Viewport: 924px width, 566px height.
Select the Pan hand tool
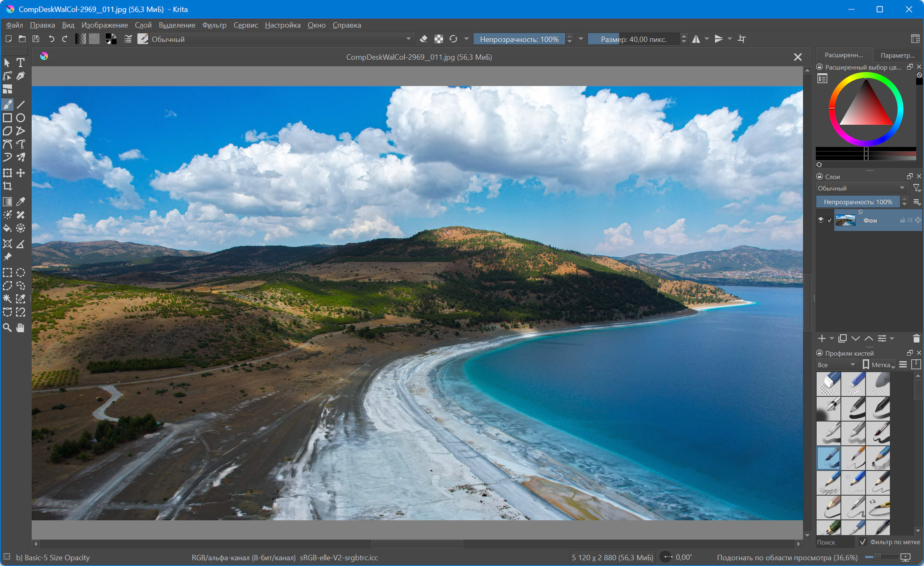[21, 328]
